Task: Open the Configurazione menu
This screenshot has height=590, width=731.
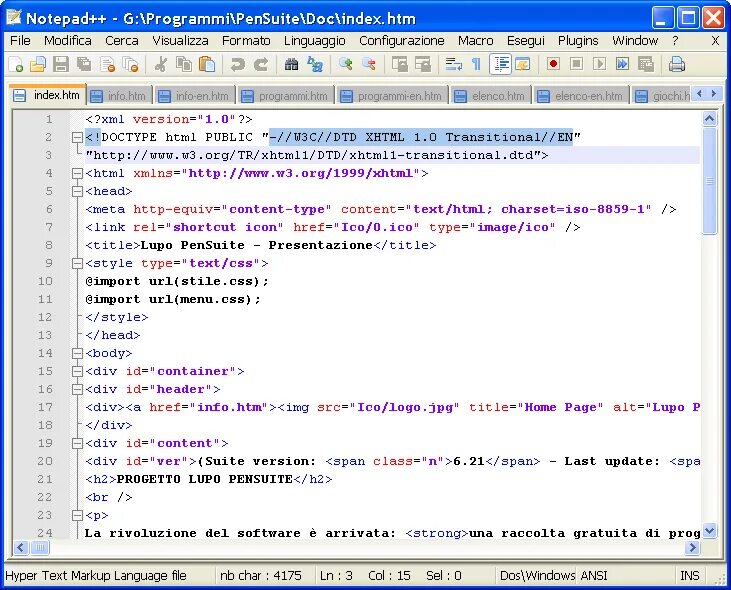Action: coord(402,41)
